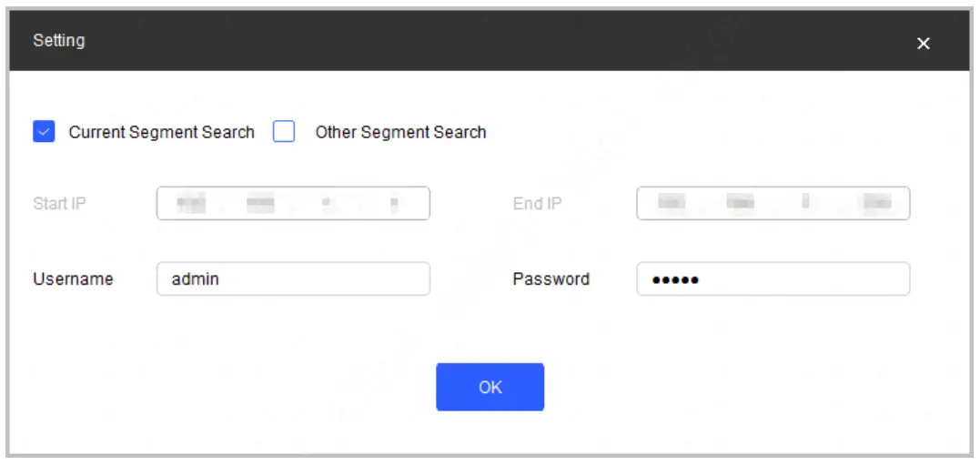
Task: Enable the Other Segment Search checkbox
Action: tap(284, 132)
